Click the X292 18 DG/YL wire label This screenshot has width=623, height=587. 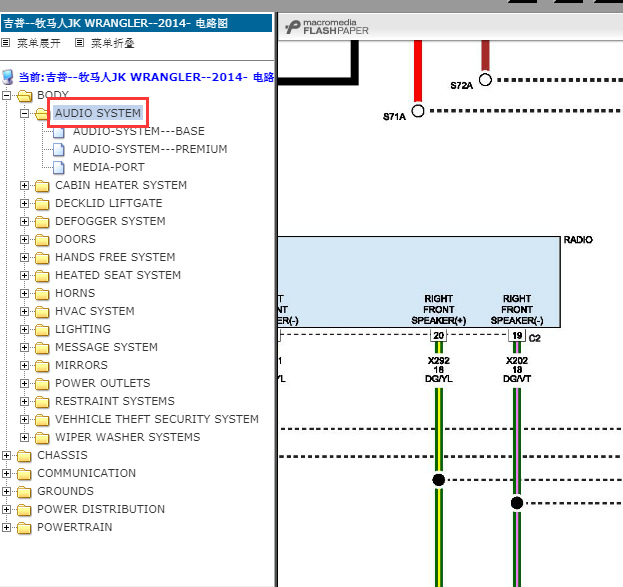coord(439,370)
